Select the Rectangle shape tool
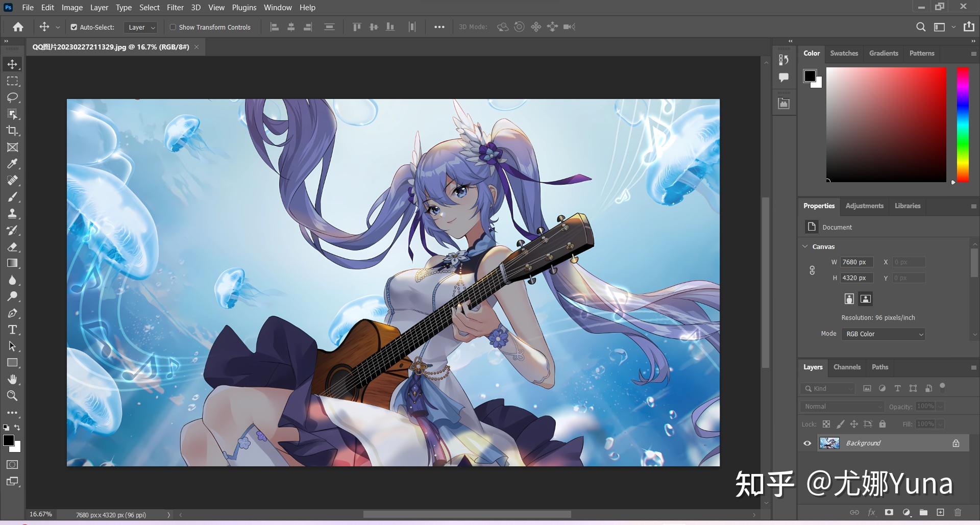The image size is (980, 525). [12, 363]
